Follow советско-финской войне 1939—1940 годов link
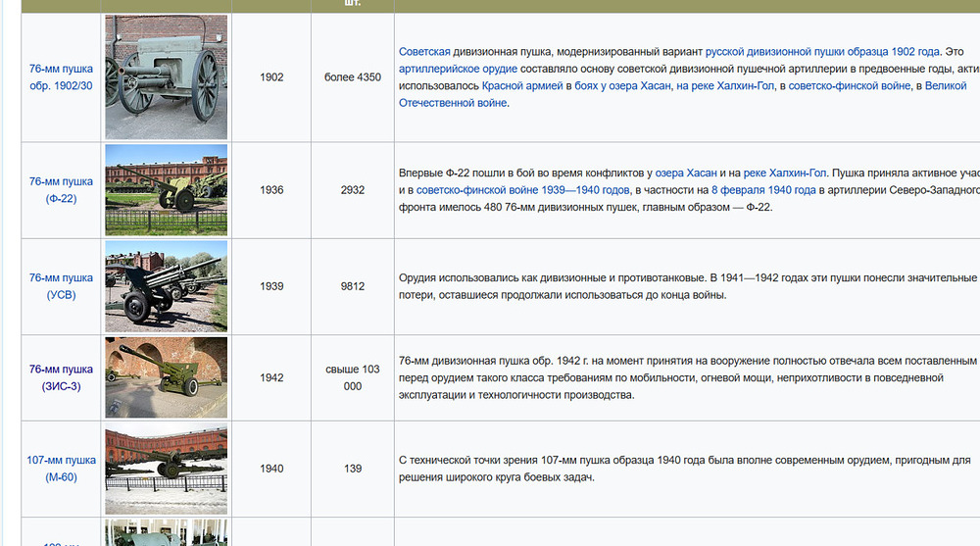980x546 pixels. pos(522,189)
